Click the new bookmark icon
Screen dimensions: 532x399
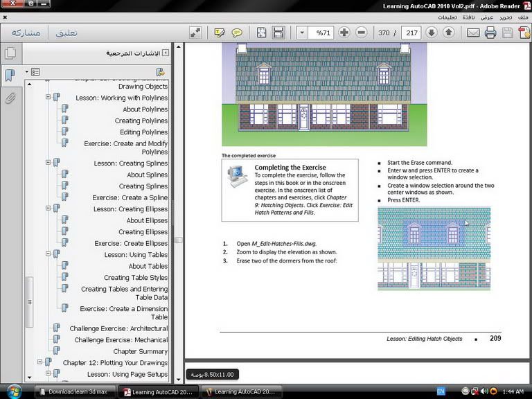coord(160,72)
